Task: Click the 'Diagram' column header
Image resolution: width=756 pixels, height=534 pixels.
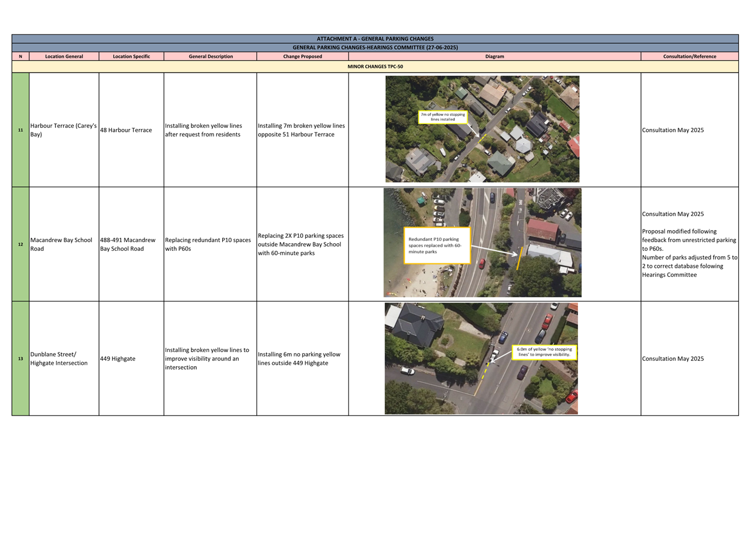Action: point(494,57)
